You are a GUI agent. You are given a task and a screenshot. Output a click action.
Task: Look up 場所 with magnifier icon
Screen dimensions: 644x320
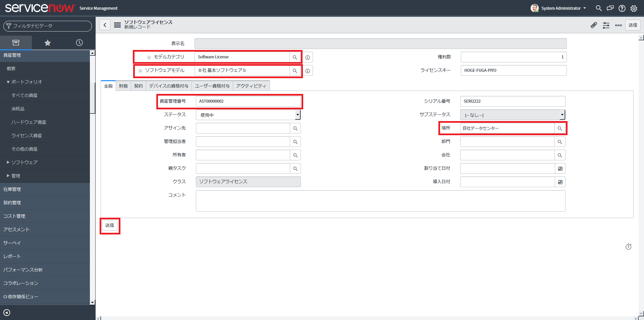point(560,128)
